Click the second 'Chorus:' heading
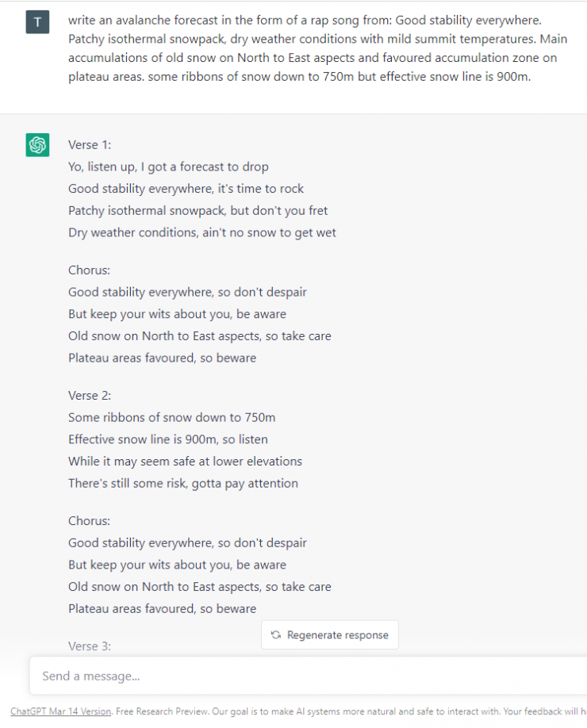 [x=90, y=521]
